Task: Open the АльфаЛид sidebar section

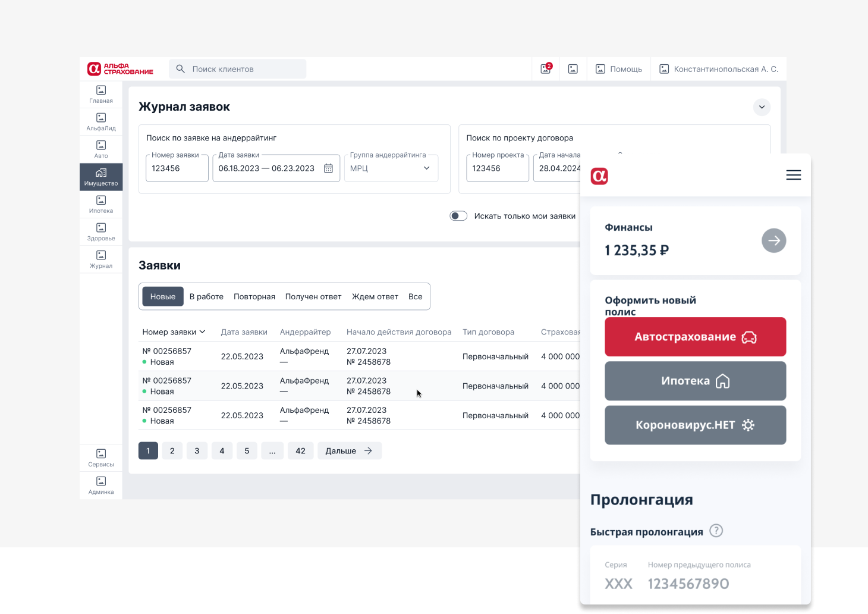Action: click(x=101, y=122)
